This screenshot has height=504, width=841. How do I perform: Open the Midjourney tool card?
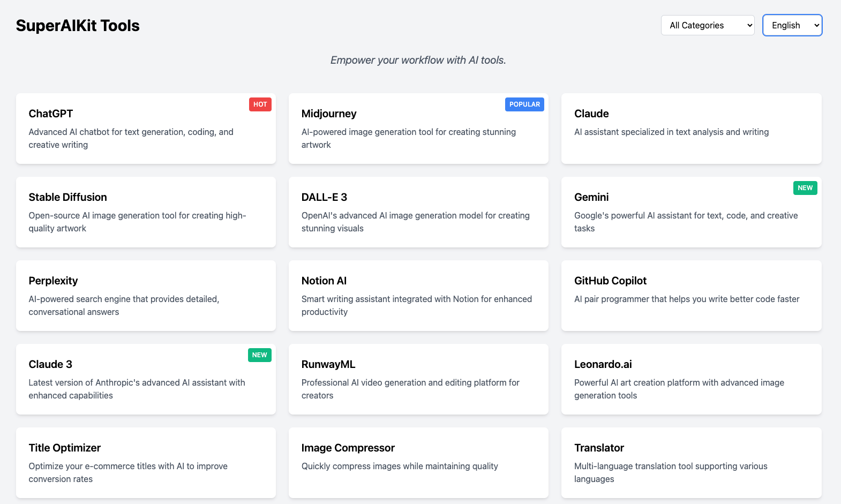[x=418, y=129]
